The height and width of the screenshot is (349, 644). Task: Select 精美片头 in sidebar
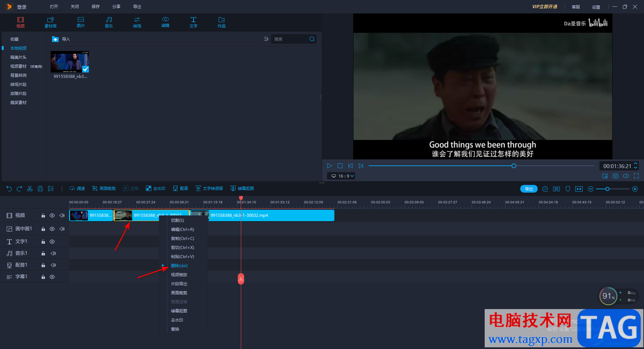[18, 57]
